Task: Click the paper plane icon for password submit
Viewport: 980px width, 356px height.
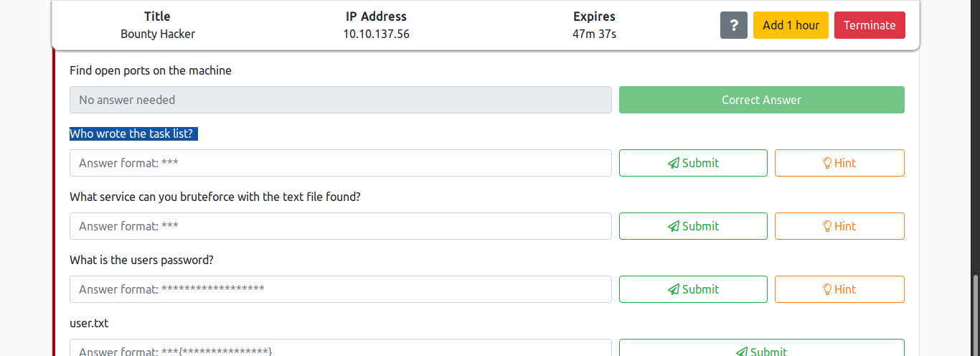Action: (x=673, y=289)
